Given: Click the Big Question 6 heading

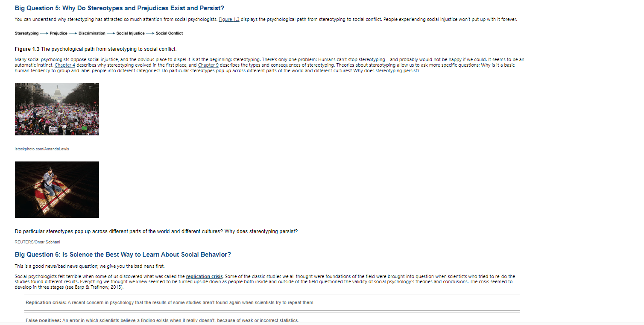Looking at the screenshot, I should [x=123, y=255].
